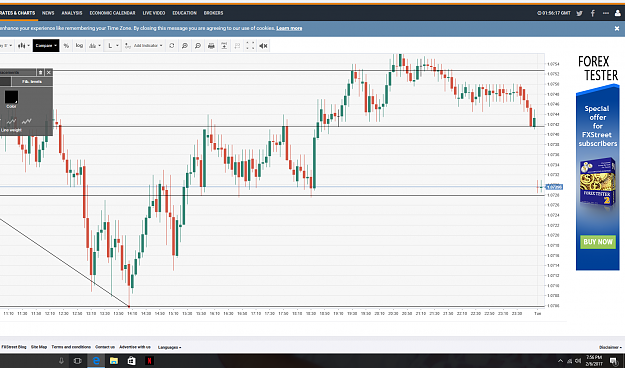Click the Twitter icon in header
The width and height of the screenshot is (625, 368).
580,13
